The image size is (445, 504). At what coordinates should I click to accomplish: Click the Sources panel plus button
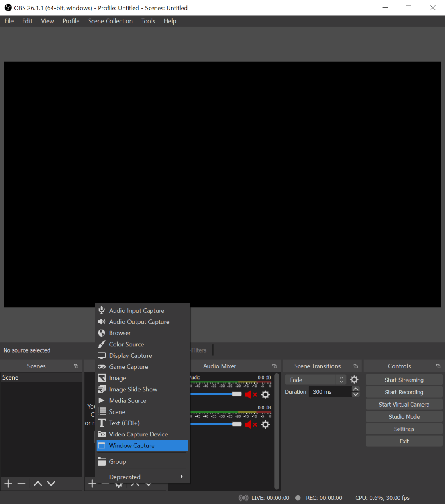[x=92, y=484]
